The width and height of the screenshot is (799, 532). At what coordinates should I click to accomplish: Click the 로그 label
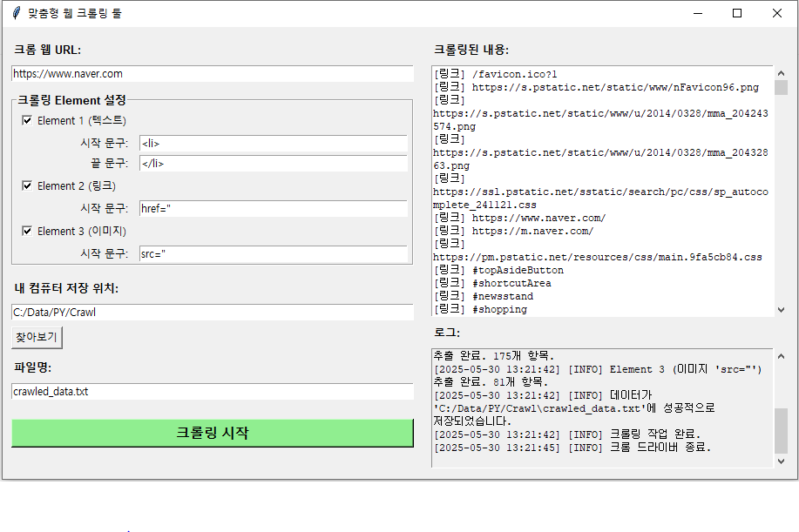click(447, 333)
